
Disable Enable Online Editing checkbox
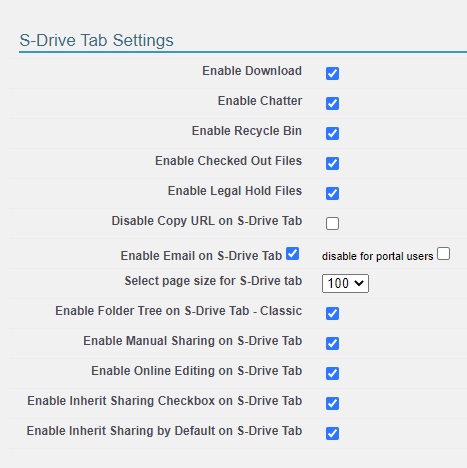(332, 373)
